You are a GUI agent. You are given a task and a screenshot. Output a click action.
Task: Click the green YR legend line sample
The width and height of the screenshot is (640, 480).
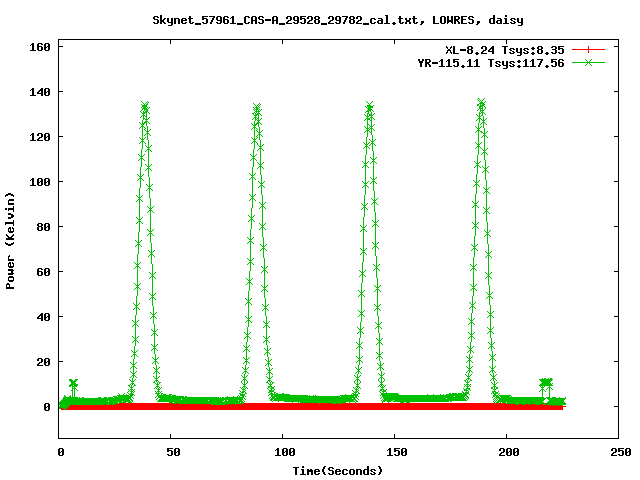(x=588, y=62)
